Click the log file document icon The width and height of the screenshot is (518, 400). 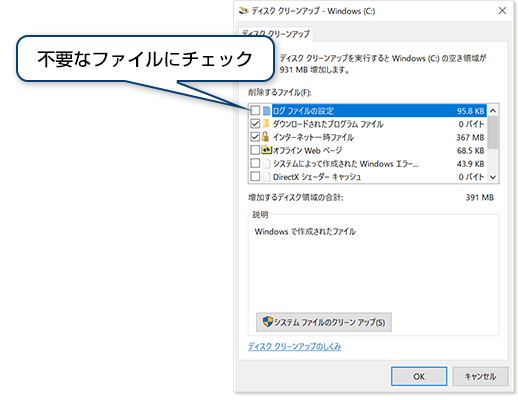[266, 110]
